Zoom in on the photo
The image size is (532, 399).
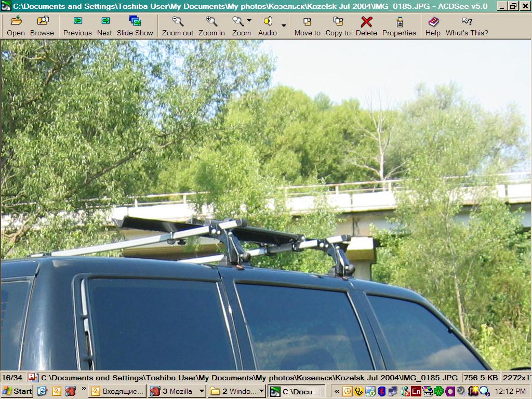(x=211, y=26)
